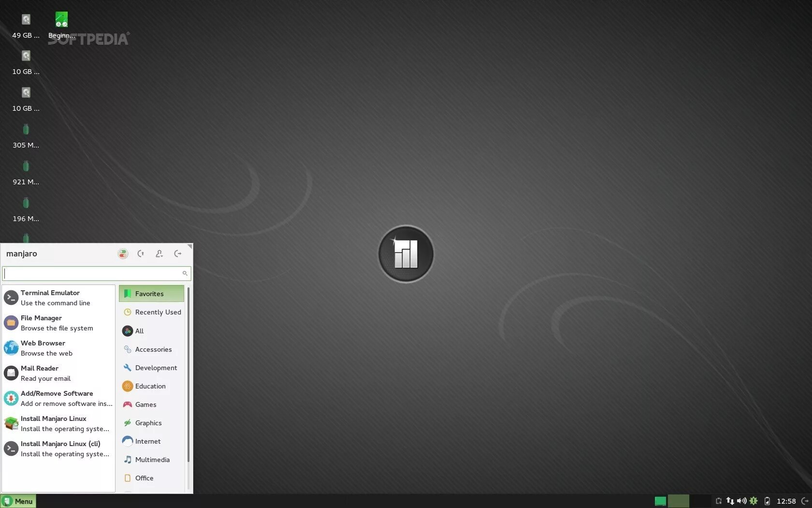Click the Switch Users icon in menu header

tap(159, 254)
